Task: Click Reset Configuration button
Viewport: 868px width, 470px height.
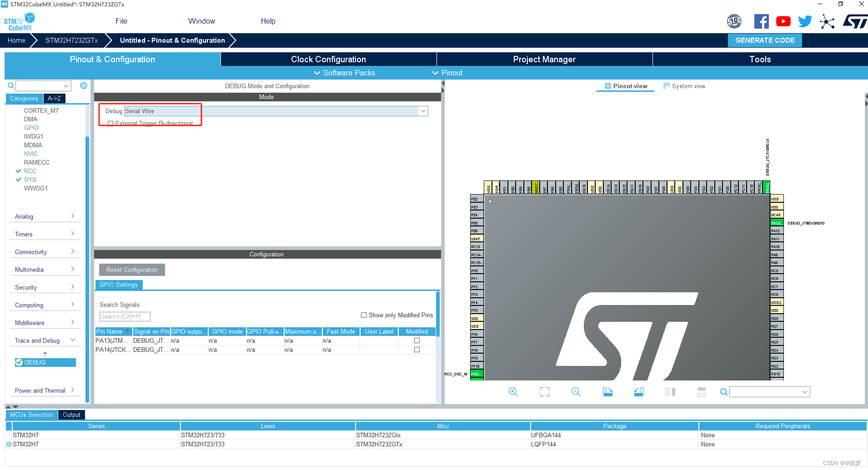Action: point(132,270)
